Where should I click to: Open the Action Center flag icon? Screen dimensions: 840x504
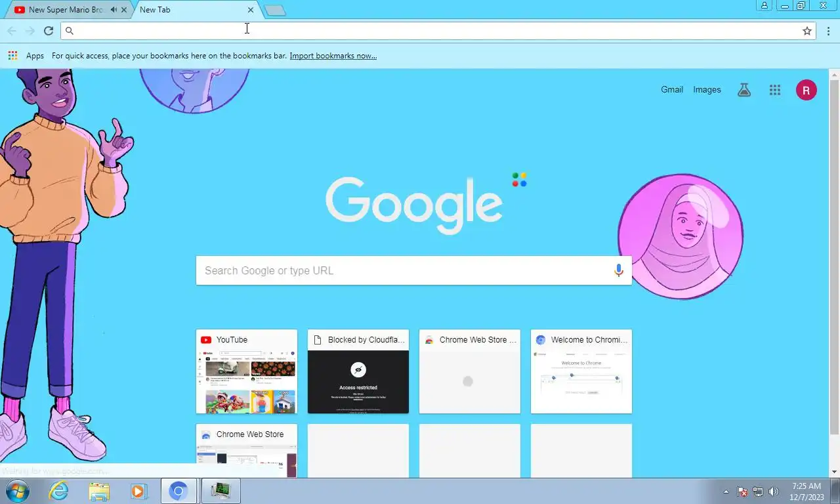coord(742,492)
